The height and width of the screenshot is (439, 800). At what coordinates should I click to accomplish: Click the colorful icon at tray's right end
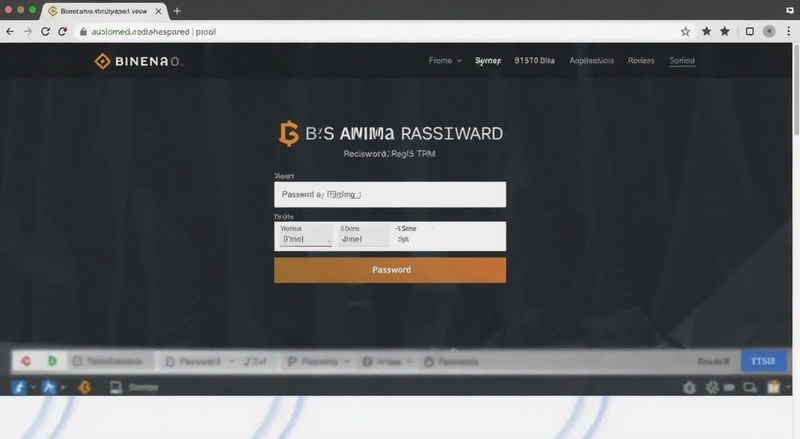point(774,387)
